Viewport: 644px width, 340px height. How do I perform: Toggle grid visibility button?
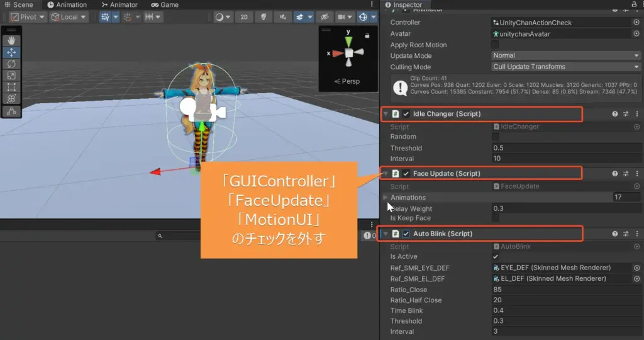pos(106,17)
